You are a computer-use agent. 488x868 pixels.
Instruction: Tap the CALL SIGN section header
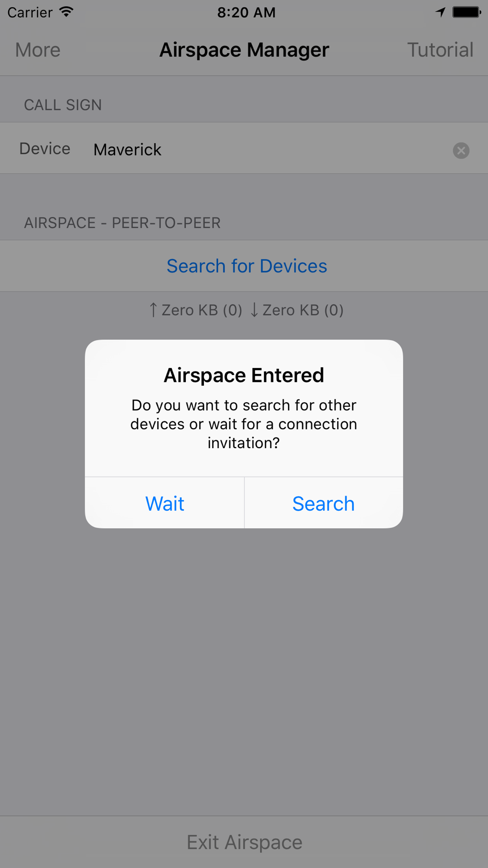tap(63, 105)
